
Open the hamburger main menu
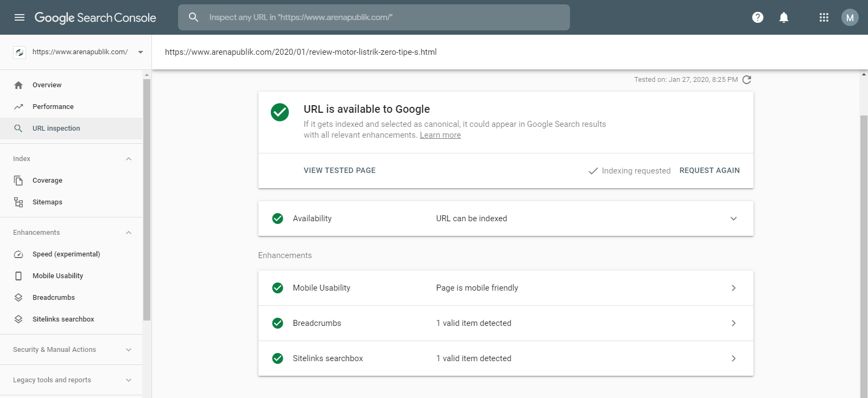pos(20,17)
